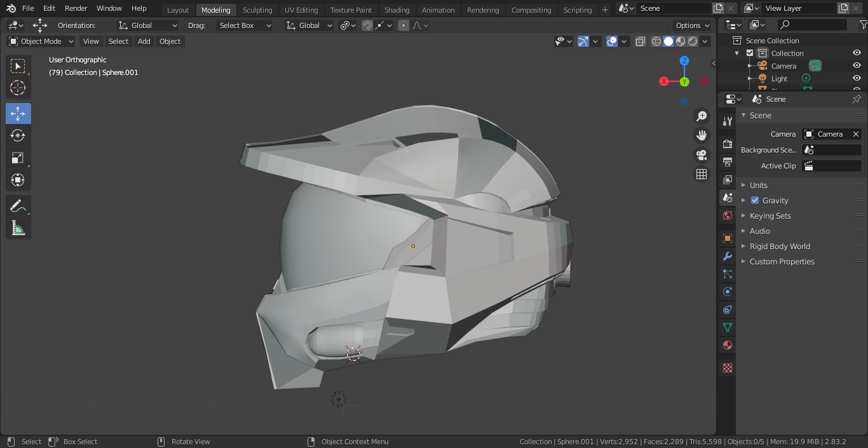This screenshot has width=868, height=448.
Task: Switch to orthographic/perspective grid icon
Action: point(702,174)
